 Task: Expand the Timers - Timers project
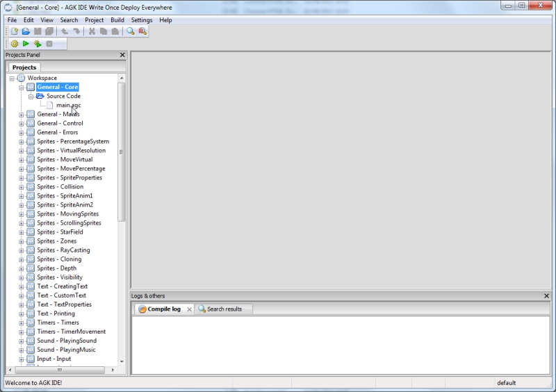[22, 322]
